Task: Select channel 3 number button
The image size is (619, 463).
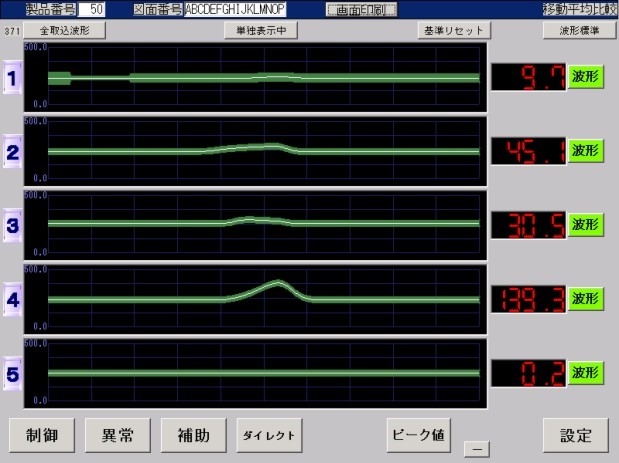Action: tap(12, 225)
